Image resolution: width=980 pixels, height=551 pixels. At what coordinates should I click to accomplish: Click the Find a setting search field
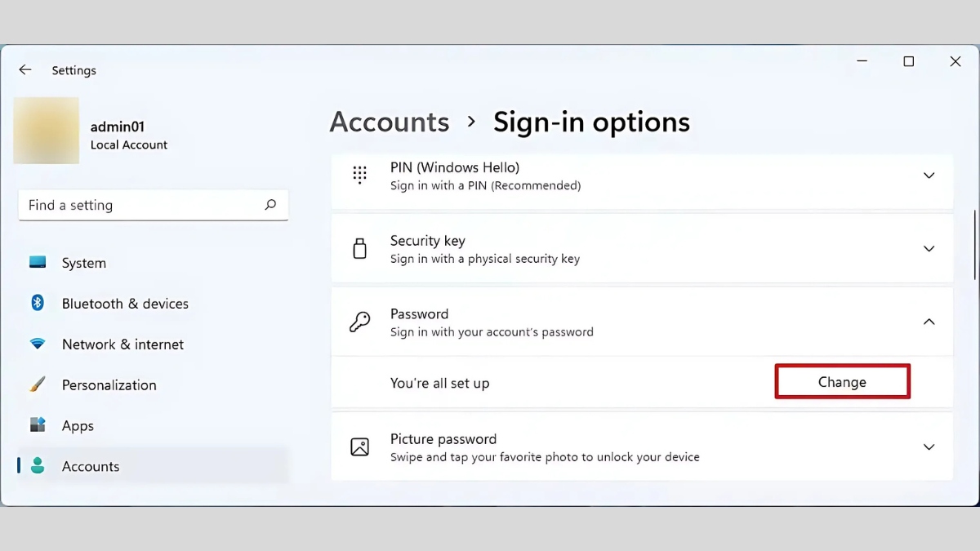(154, 205)
